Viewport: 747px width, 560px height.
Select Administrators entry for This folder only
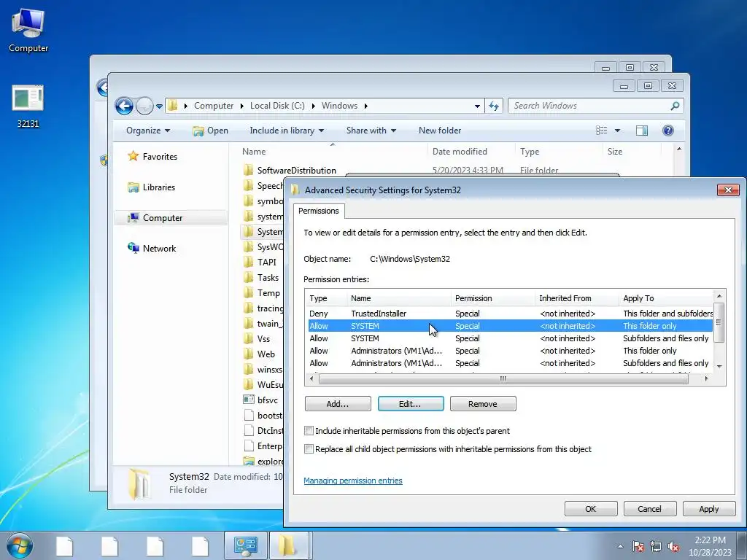click(508, 351)
